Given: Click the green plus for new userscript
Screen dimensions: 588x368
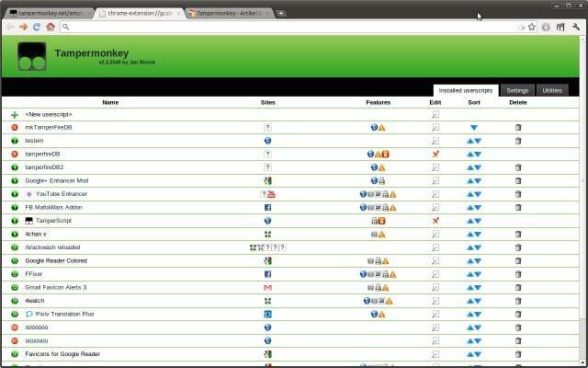Looking at the screenshot, I should point(15,114).
